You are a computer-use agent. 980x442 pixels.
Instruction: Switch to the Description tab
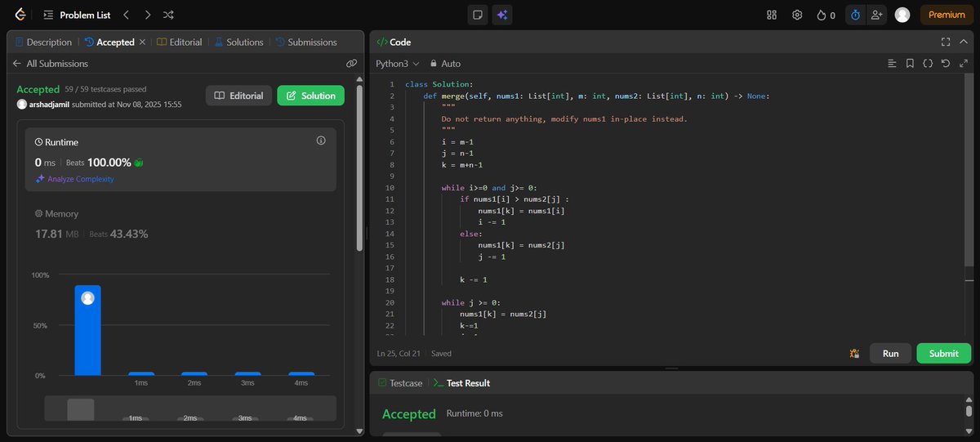[x=43, y=42]
